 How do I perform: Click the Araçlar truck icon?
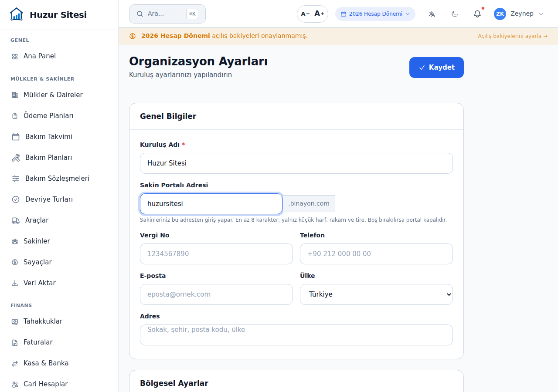(x=16, y=220)
